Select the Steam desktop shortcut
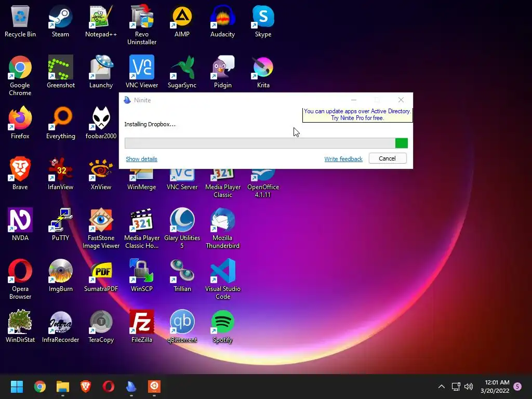 point(60,21)
